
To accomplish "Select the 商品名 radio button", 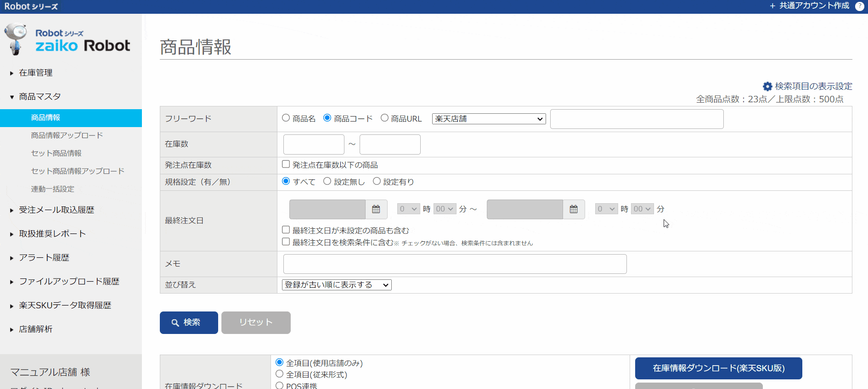I will coord(286,118).
